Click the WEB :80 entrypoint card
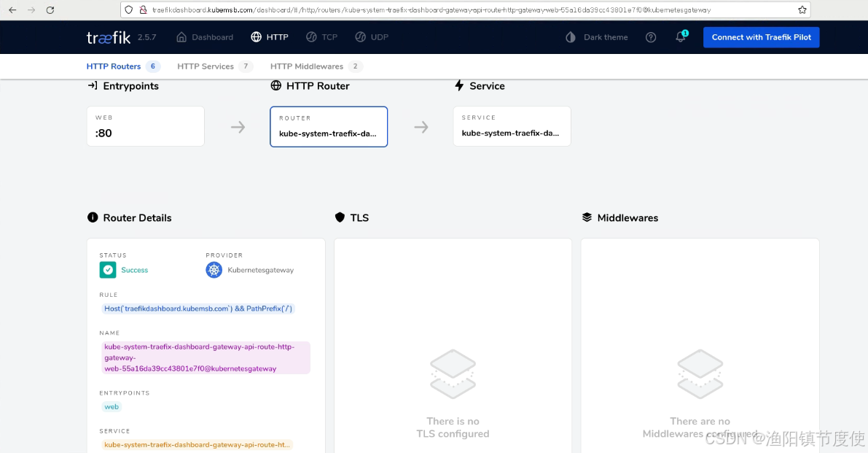 (x=146, y=126)
